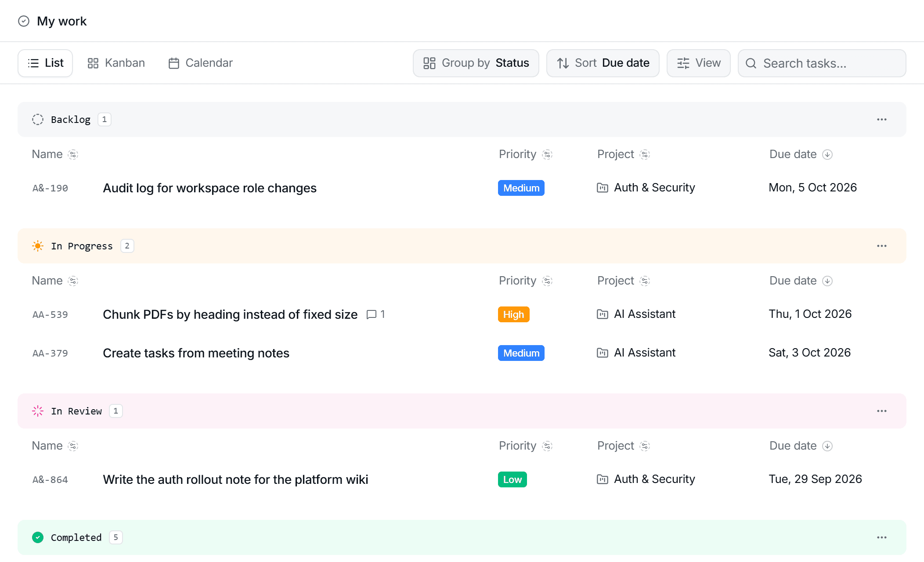Open task Write the auth rollout note

click(235, 479)
